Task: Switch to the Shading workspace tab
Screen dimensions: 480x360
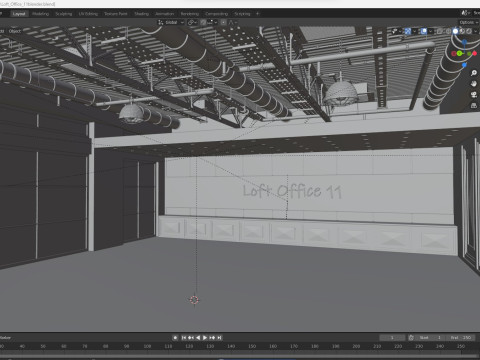Action: (x=142, y=14)
